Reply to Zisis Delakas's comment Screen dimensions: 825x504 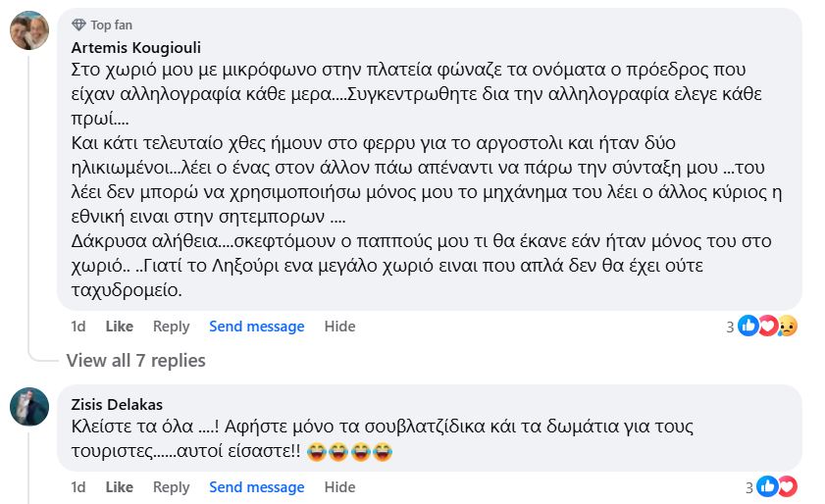click(171, 487)
